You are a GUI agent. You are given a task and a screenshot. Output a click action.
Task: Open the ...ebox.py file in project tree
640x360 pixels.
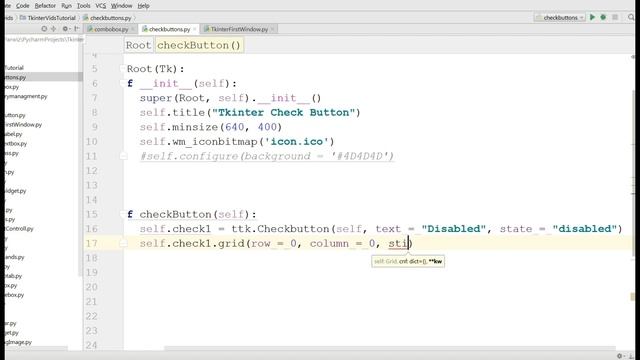(14, 295)
